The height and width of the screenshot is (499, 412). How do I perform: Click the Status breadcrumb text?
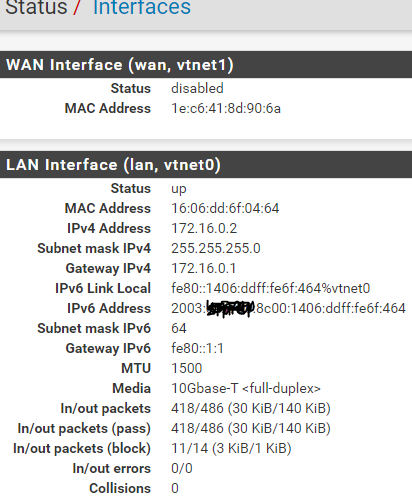pos(36,7)
